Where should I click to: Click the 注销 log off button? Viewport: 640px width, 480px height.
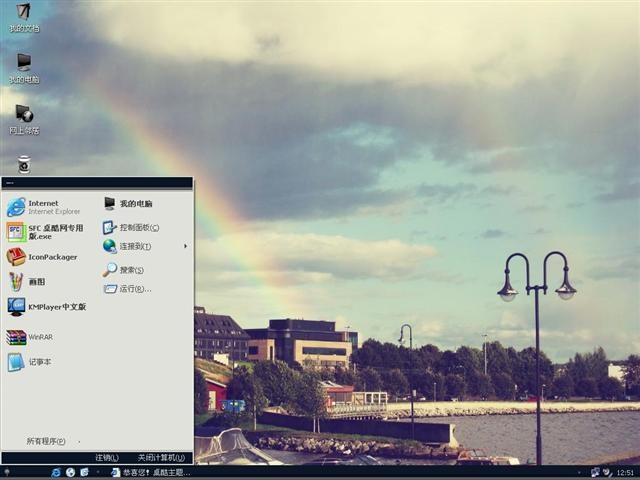(107, 458)
